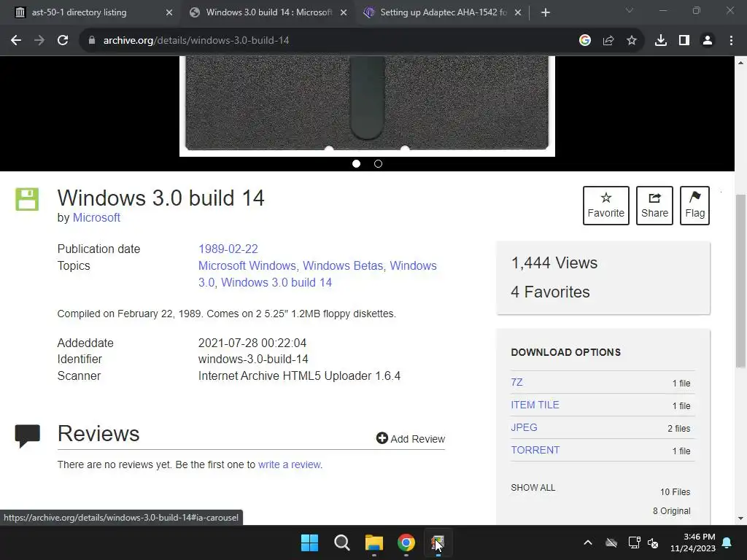Screen dimensions: 747x560
Task: Bookmark this page with the star
Action: [632, 41]
